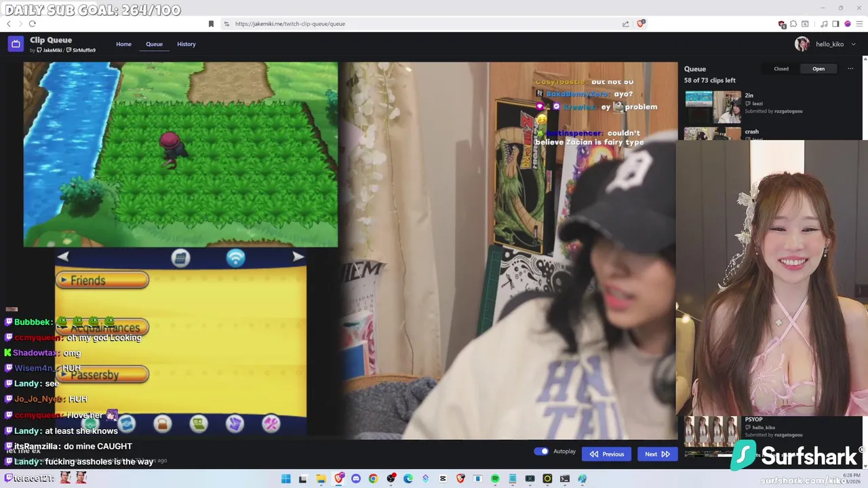
Task: Open the tab search icon
Action: click(x=805, y=24)
